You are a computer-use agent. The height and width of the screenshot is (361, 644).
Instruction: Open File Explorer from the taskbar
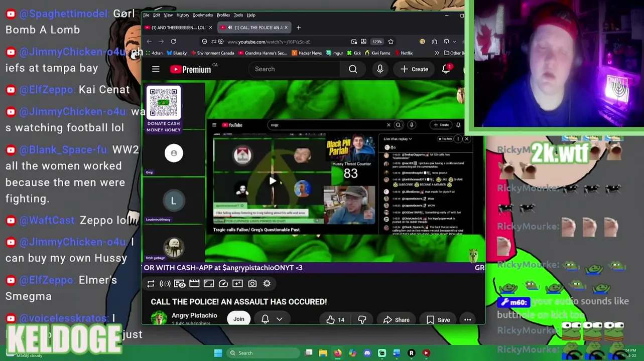323,353
